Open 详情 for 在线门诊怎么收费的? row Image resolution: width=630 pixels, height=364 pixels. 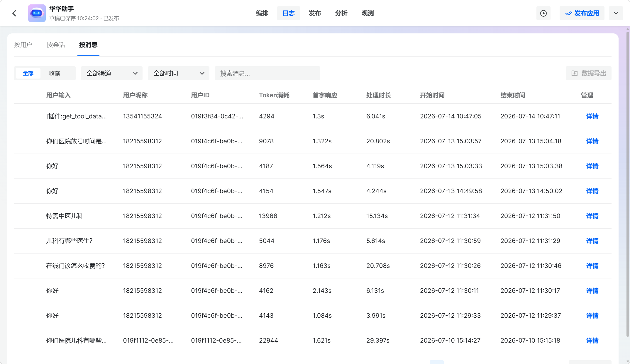[x=592, y=266]
